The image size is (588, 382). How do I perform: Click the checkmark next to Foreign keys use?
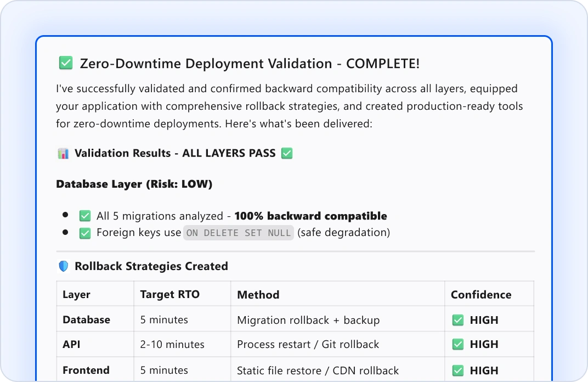point(85,233)
